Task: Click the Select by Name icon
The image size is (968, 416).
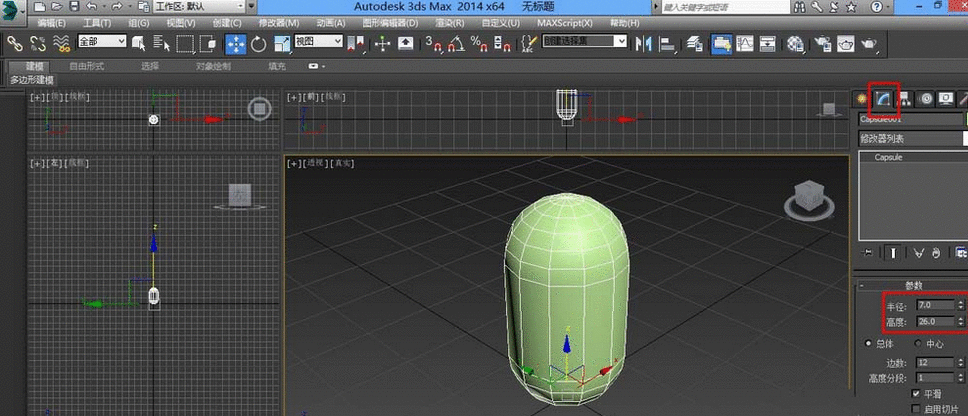Action: (x=160, y=44)
